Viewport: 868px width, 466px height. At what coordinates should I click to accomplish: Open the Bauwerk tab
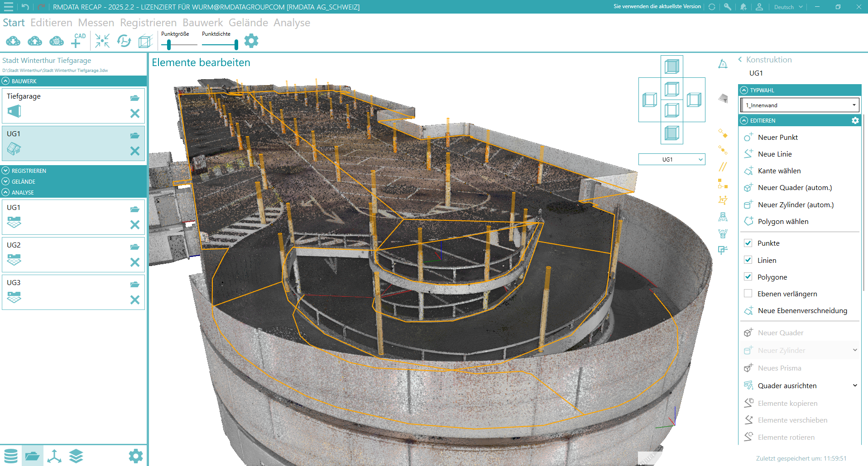(x=202, y=23)
